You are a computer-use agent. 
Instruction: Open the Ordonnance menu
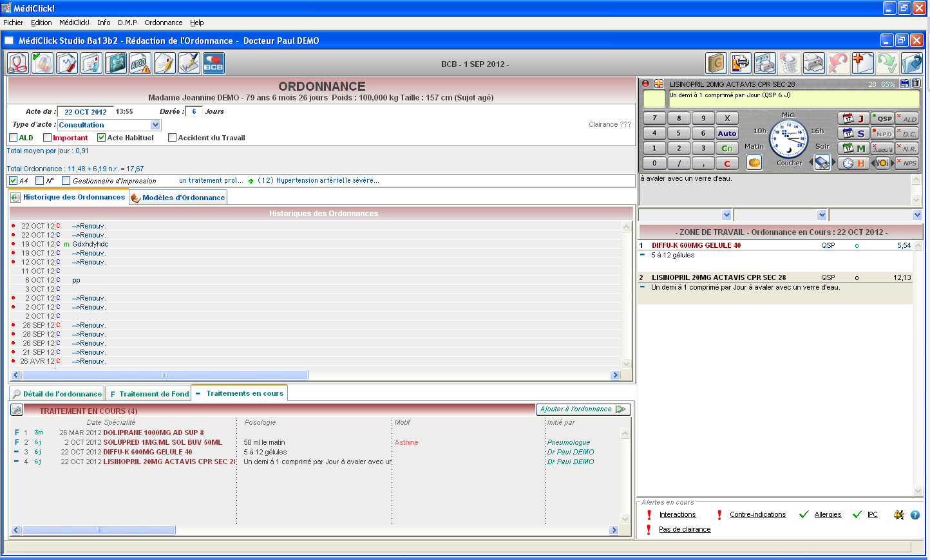pyautogui.click(x=163, y=23)
